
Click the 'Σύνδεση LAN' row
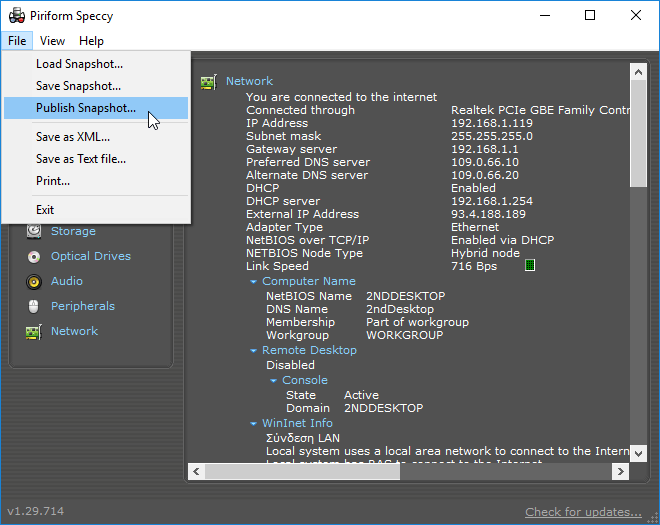(x=303, y=438)
